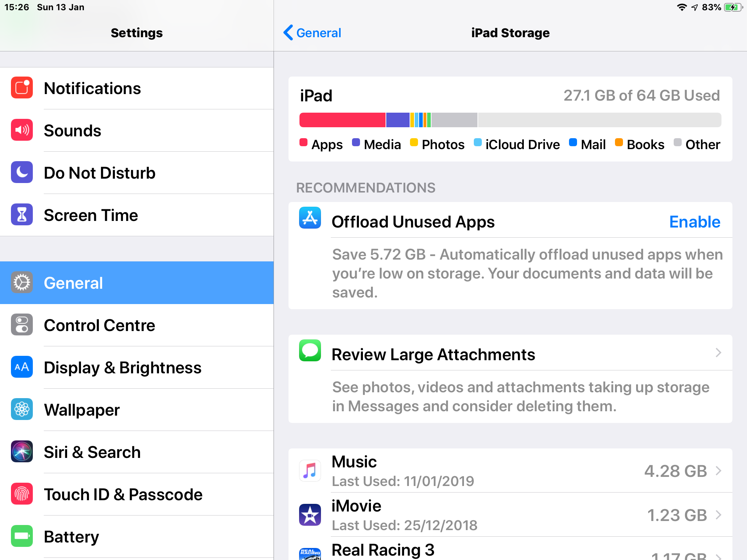Tap the Screen Time hourglass icon

click(x=22, y=215)
